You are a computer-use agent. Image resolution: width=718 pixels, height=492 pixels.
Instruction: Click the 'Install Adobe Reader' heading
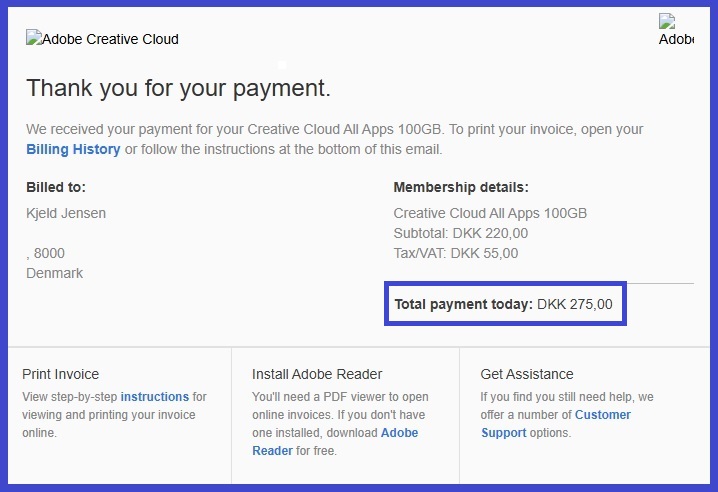click(317, 374)
